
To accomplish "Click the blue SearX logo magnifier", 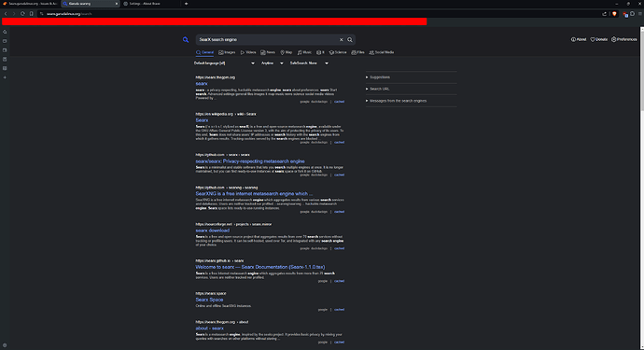I will [x=186, y=40].
